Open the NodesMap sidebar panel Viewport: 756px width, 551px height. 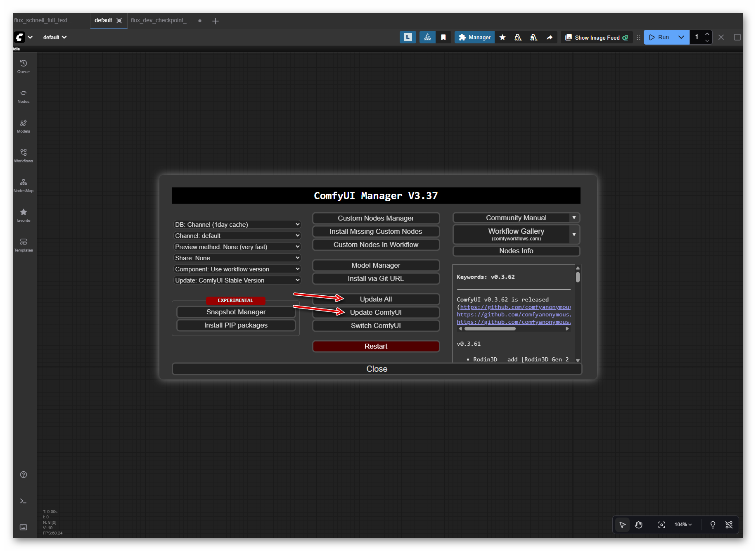(23, 185)
